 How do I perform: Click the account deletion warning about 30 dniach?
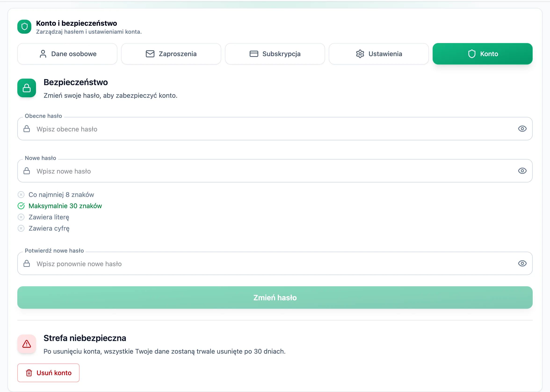[x=164, y=352]
